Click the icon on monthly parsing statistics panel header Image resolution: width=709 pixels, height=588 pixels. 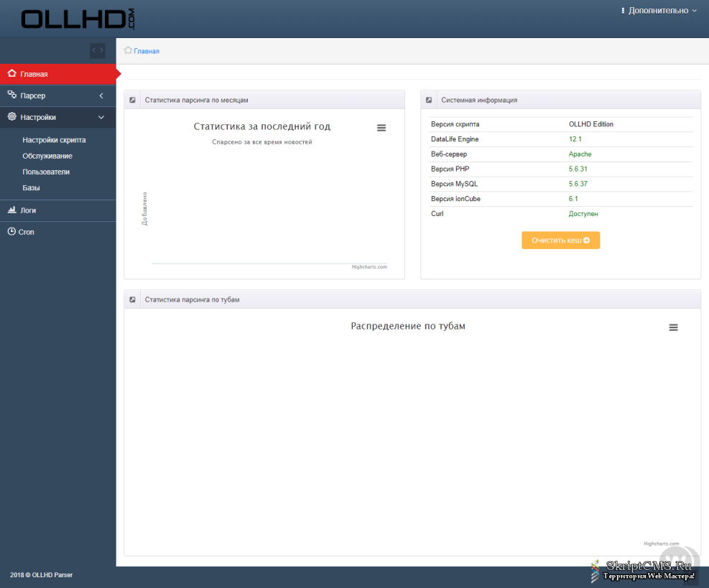(x=132, y=100)
